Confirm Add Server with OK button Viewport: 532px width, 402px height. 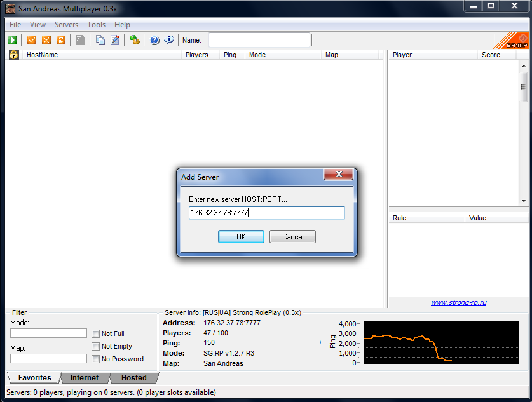242,237
